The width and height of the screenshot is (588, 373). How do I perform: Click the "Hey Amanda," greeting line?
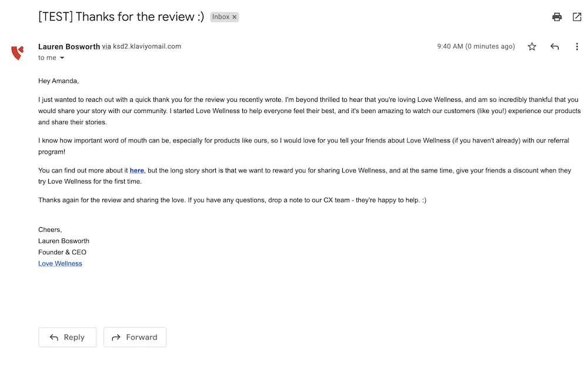58,81
